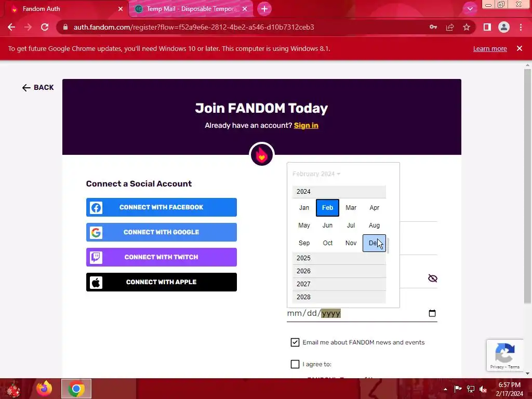Select Jul in the month picker

click(351, 225)
